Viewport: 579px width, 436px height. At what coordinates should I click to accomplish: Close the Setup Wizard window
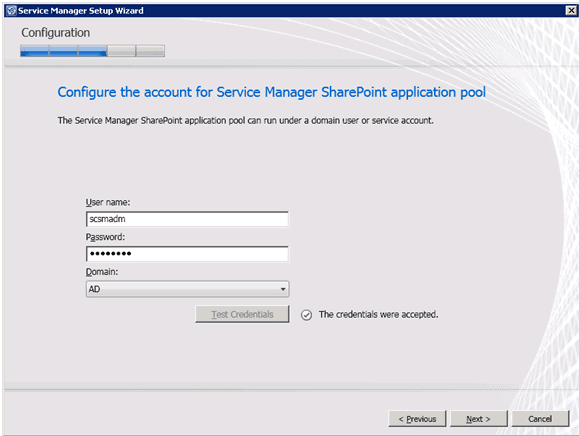point(571,10)
